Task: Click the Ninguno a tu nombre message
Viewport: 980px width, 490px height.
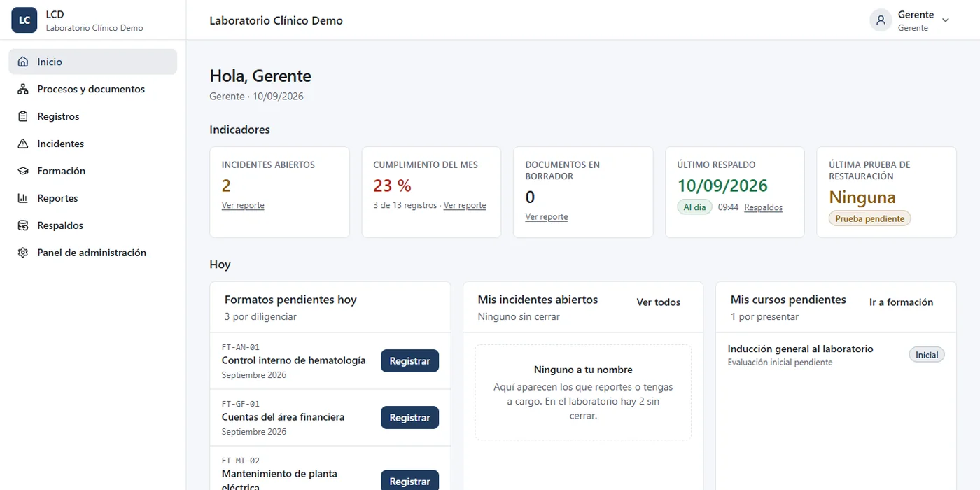Action: [x=583, y=370]
